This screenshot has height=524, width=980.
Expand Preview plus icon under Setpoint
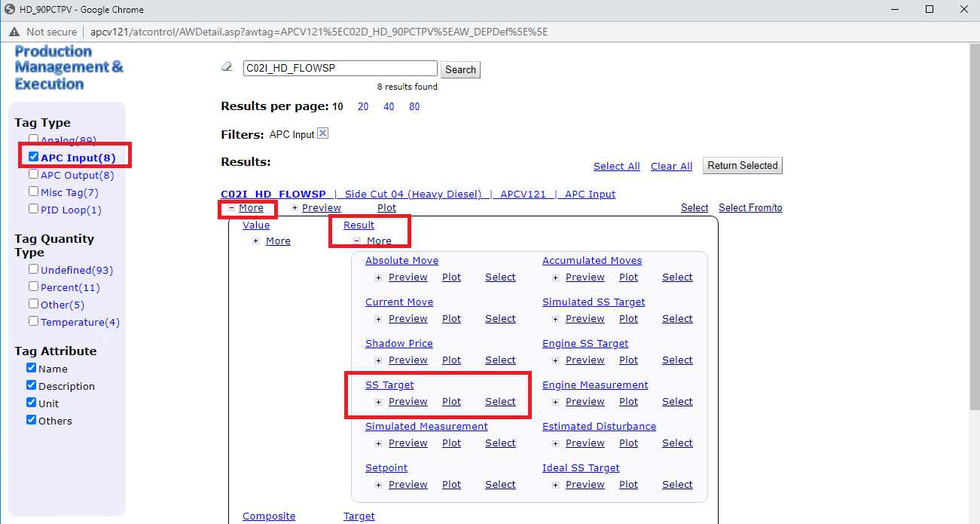[378, 485]
